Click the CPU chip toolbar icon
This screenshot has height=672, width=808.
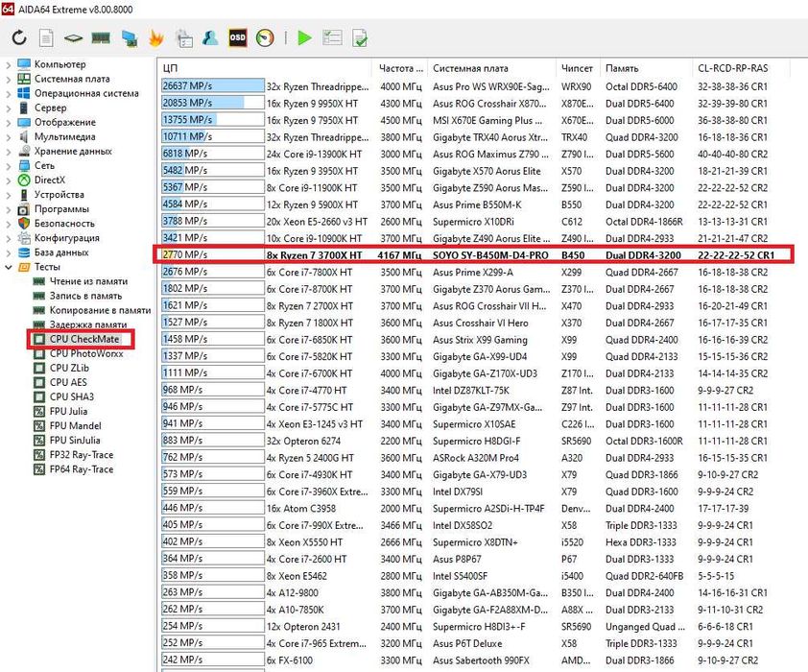coord(73,38)
